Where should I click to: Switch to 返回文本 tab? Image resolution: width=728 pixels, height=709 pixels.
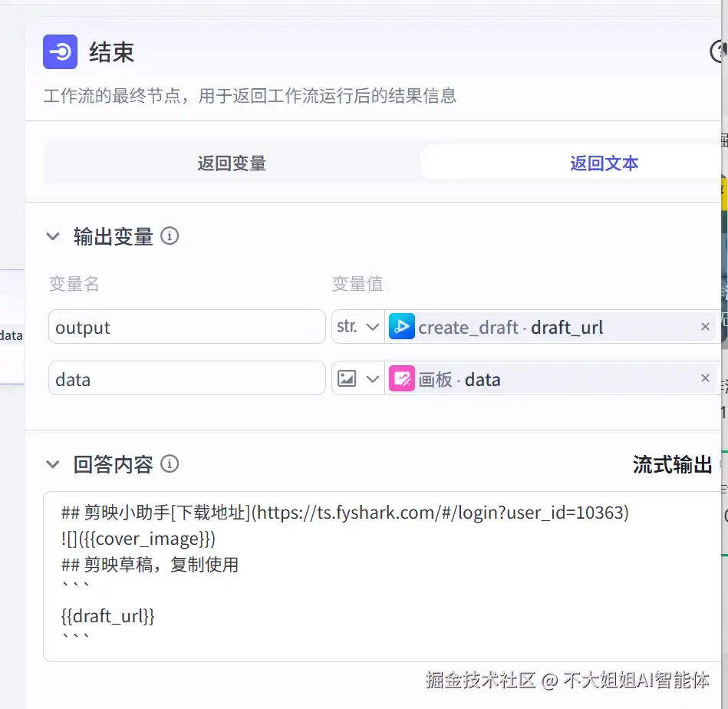(x=604, y=163)
